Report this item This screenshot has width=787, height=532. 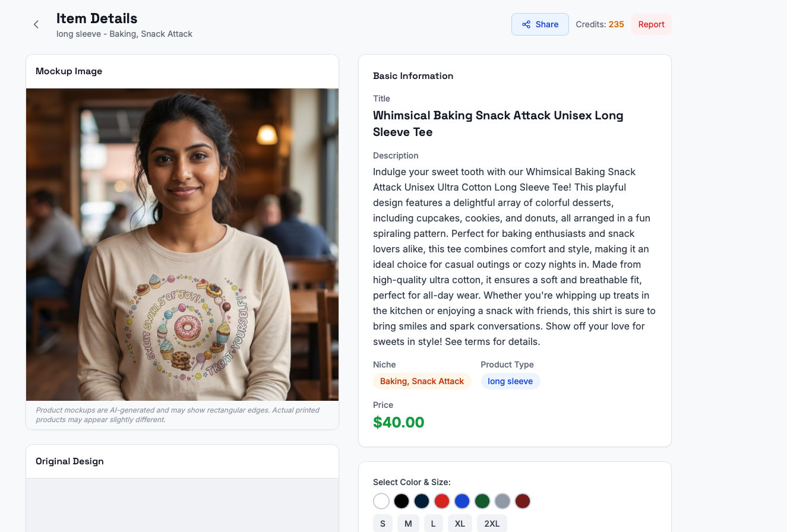(651, 24)
